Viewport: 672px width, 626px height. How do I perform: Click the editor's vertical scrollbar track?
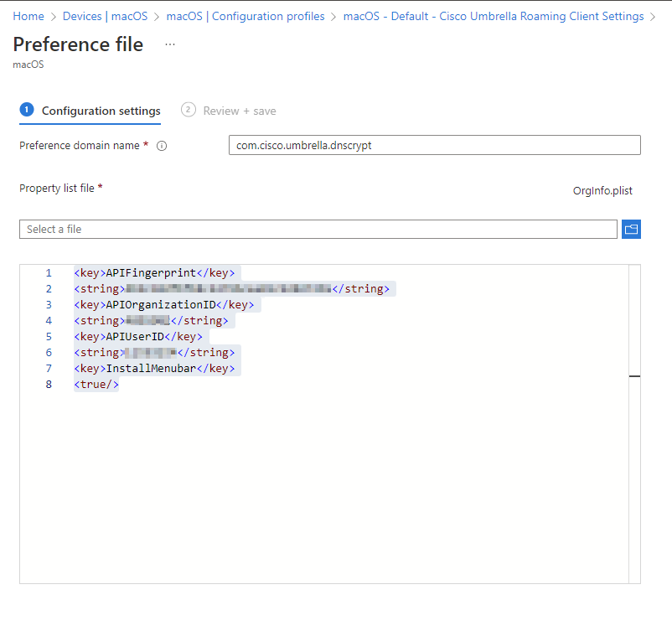[635, 424]
